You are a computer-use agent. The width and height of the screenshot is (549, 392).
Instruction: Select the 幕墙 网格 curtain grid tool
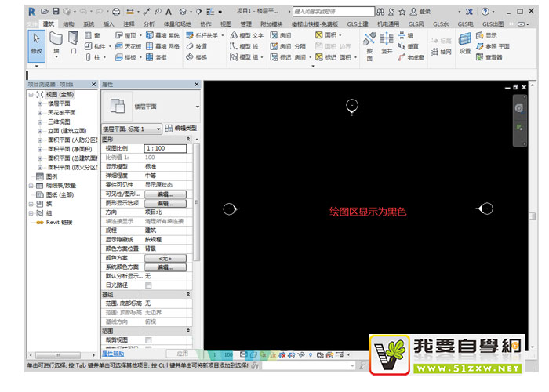pos(162,46)
